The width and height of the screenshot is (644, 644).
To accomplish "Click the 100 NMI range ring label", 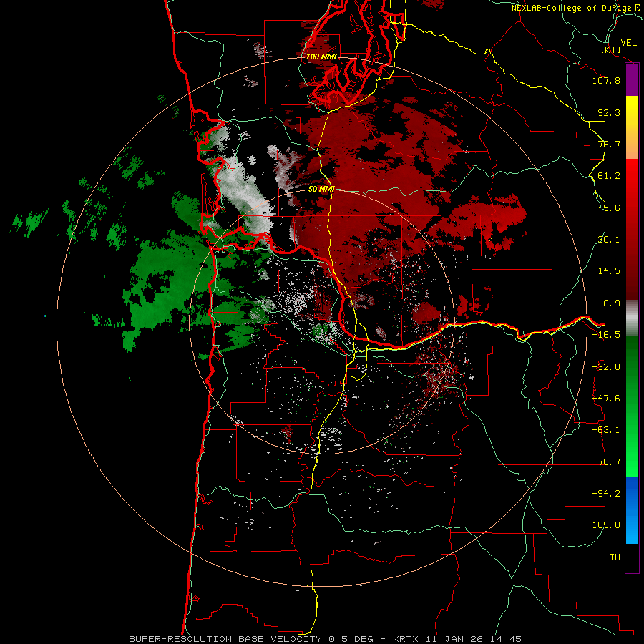I will point(321,57).
